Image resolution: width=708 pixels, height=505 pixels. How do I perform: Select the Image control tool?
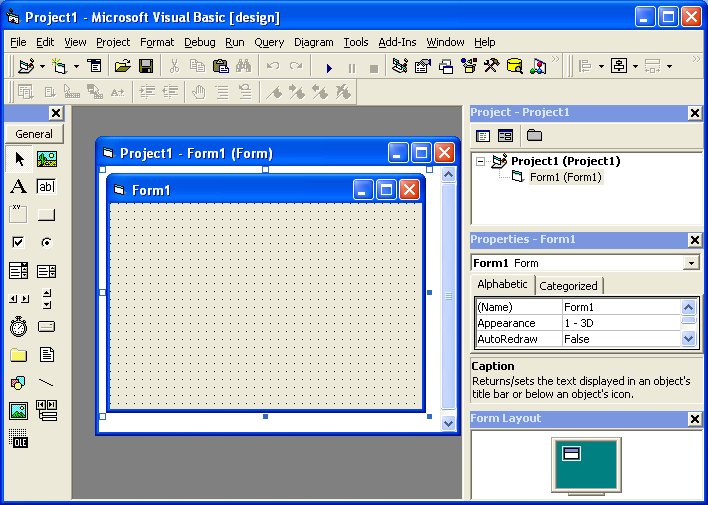(19, 411)
